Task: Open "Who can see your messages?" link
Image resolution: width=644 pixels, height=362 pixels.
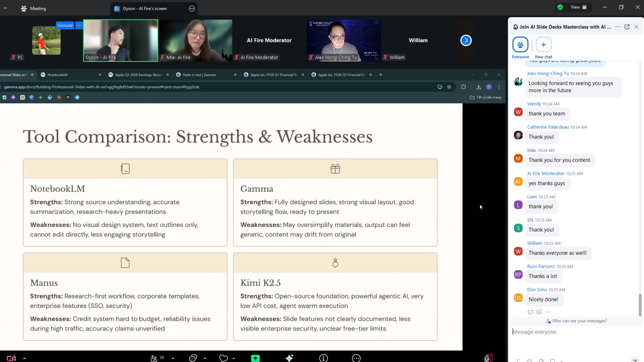Action: tap(579, 321)
